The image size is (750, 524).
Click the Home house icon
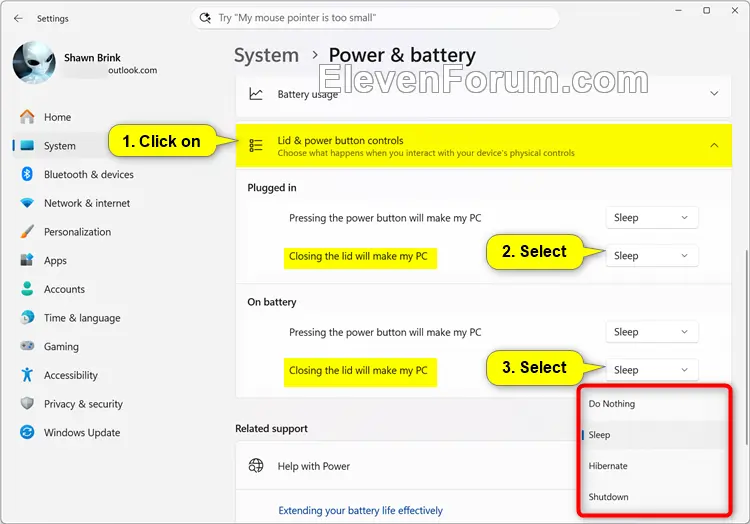[27, 117]
